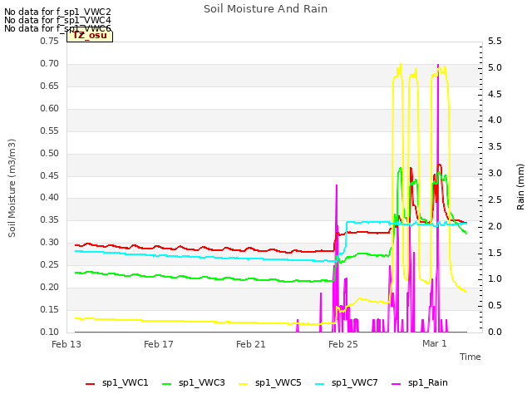Click the TZ_osu label box
This screenshot has width=532, height=399.
tap(90, 36)
